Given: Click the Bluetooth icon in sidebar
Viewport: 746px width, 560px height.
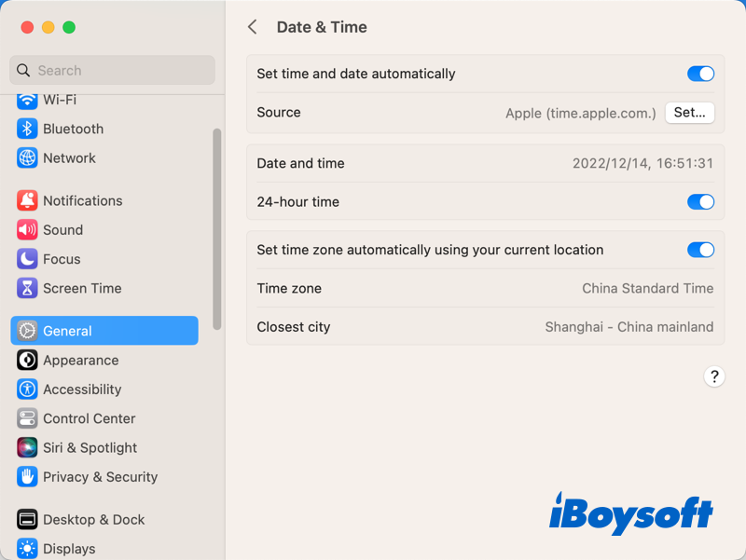Looking at the screenshot, I should [x=27, y=129].
